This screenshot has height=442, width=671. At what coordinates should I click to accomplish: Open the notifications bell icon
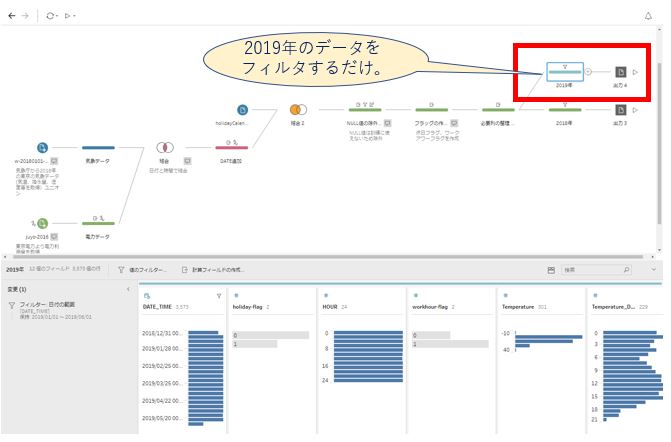pos(648,16)
